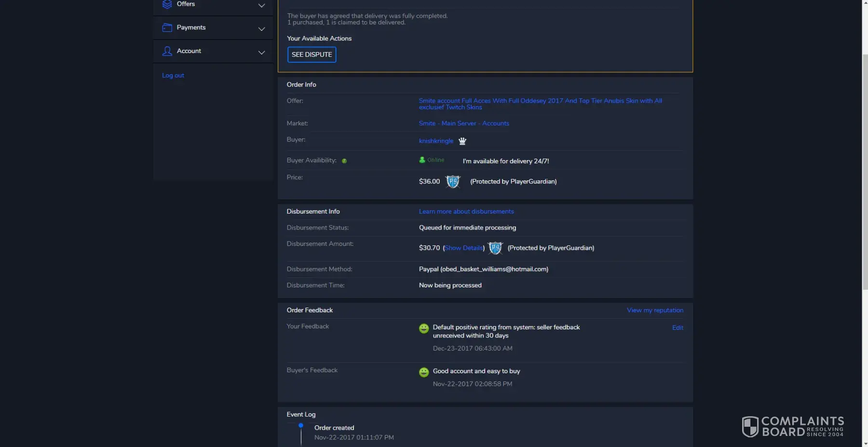Viewport: 868px width, 447px height.
Task: Click the 'Now being processed' disbursement time
Action: [450, 285]
